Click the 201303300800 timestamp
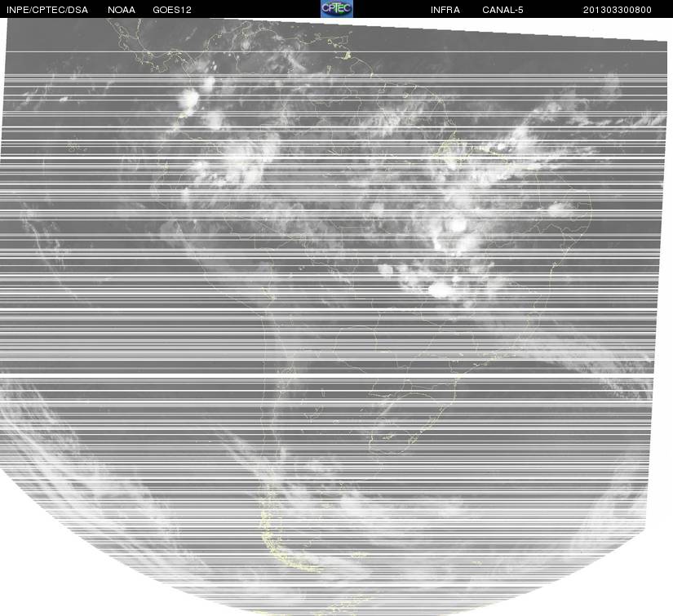The height and width of the screenshot is (616, 673). tap(618, 10)
